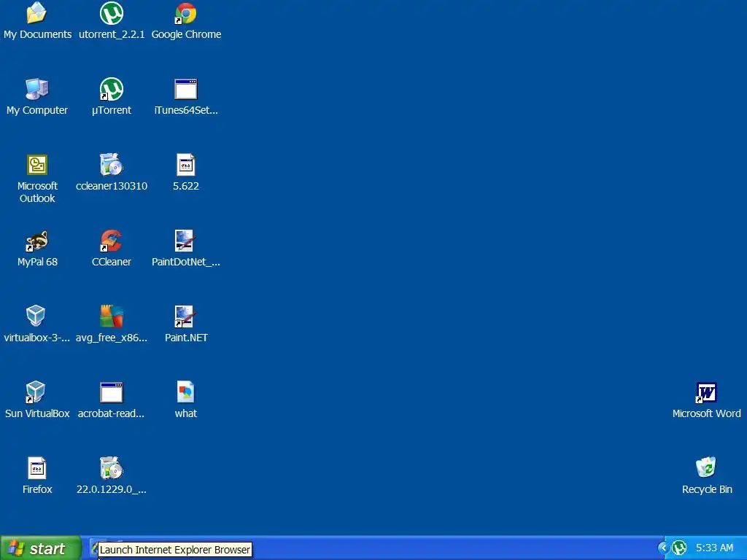Select the file named what

(x=186, y=392)
